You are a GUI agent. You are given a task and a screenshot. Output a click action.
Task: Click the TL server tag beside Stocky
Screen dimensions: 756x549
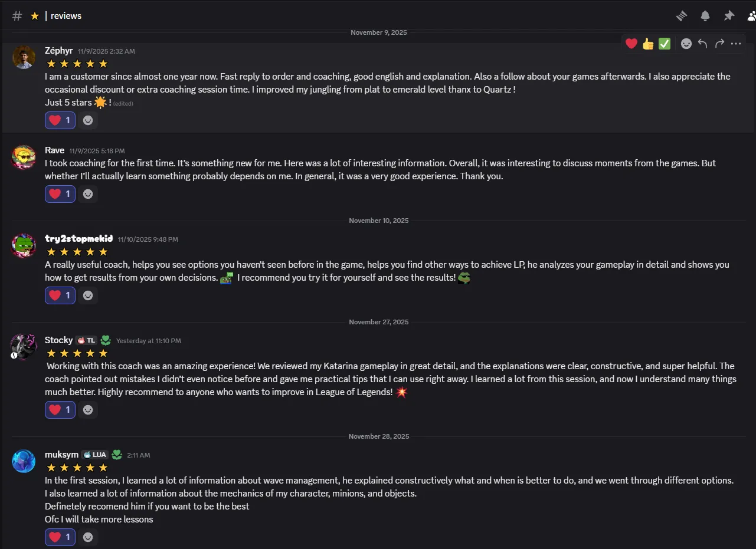click(x=86, y=340)
